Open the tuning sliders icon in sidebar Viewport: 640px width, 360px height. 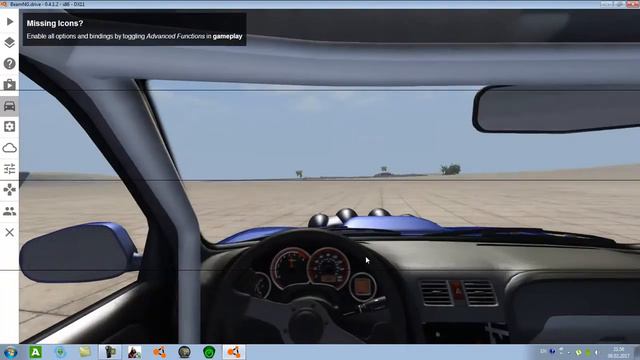tap(9, 169)
